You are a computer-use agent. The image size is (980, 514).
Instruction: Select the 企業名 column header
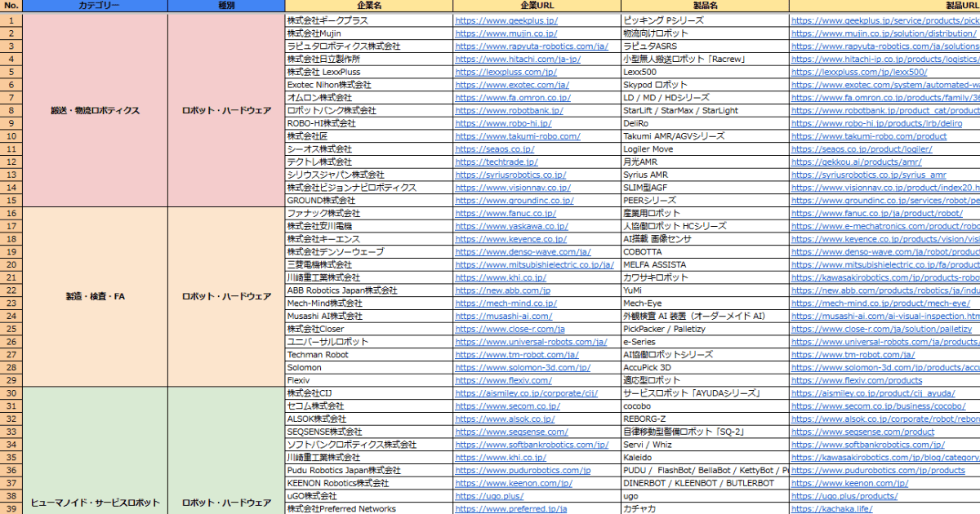pos(368,6)
